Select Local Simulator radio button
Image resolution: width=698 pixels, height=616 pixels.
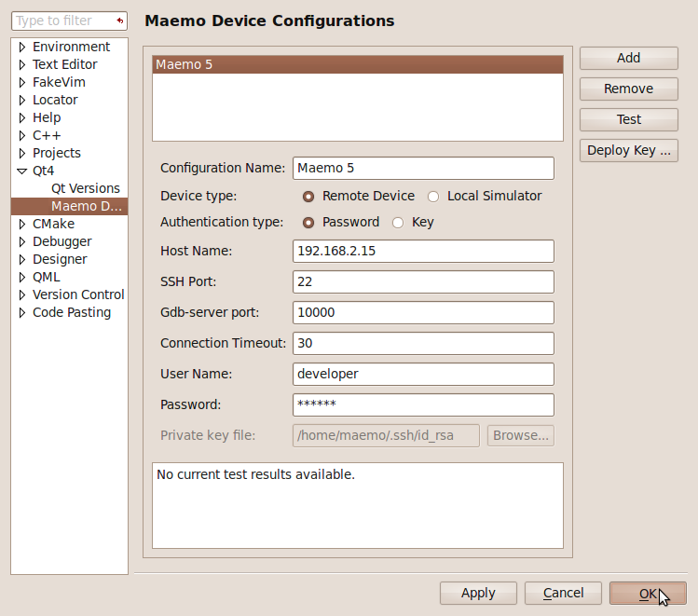[x=433, y=197]
